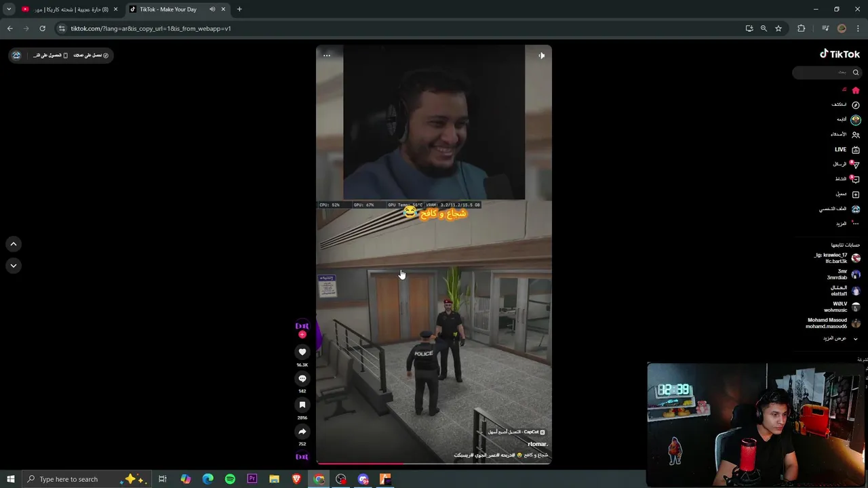Open the Explore compass icon
868x488 pixels.
point(856,104)
